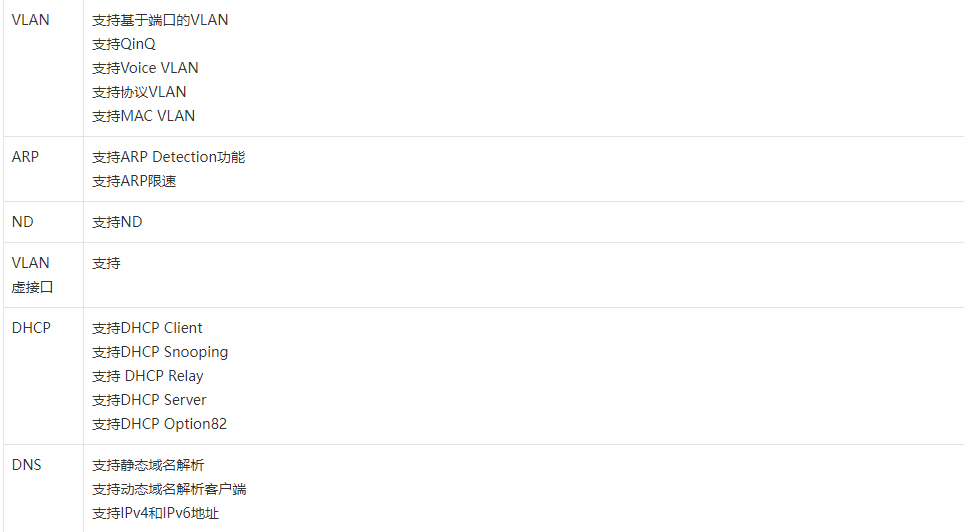Select the "支持QinQ" entry
The width and height of the screenshot is (964, 532).
click(124, 44)
